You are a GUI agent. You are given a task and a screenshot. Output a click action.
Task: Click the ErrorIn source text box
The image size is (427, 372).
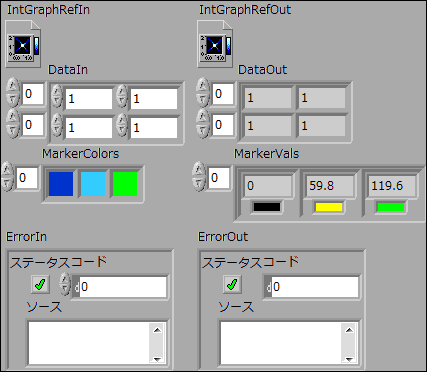pos(89,342)
